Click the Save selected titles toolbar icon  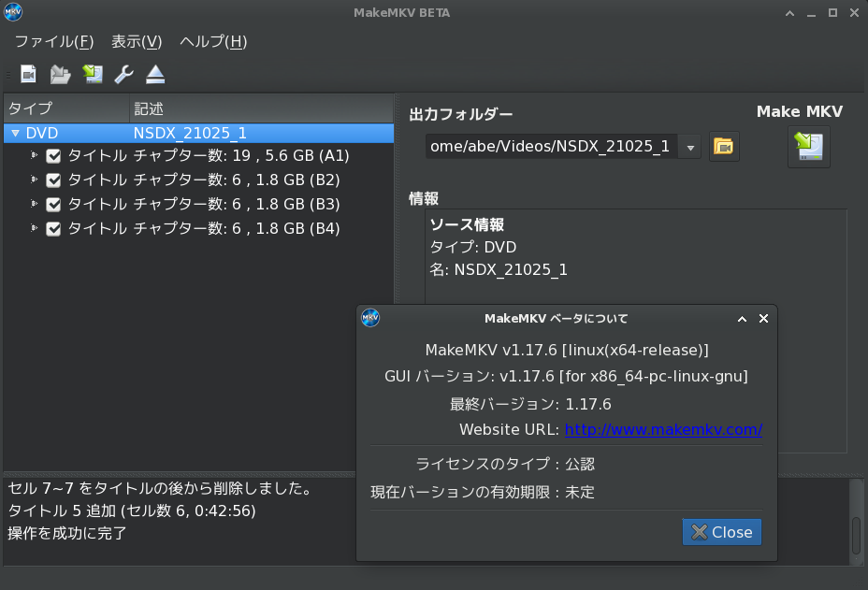click(x=92, y=74)
